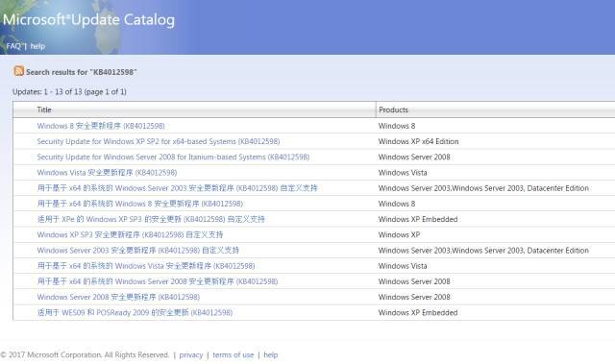
Task: Open the Windows Vista update link without x64
Action: click(x=107, y=173)
